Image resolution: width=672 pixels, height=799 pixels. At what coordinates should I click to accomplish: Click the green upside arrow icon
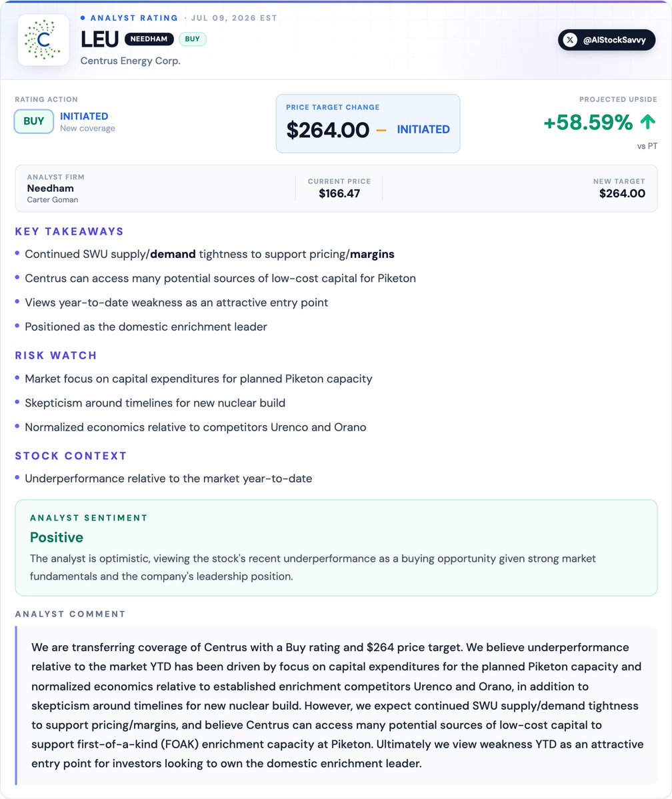pyautogui.click(x=647, y=122)
